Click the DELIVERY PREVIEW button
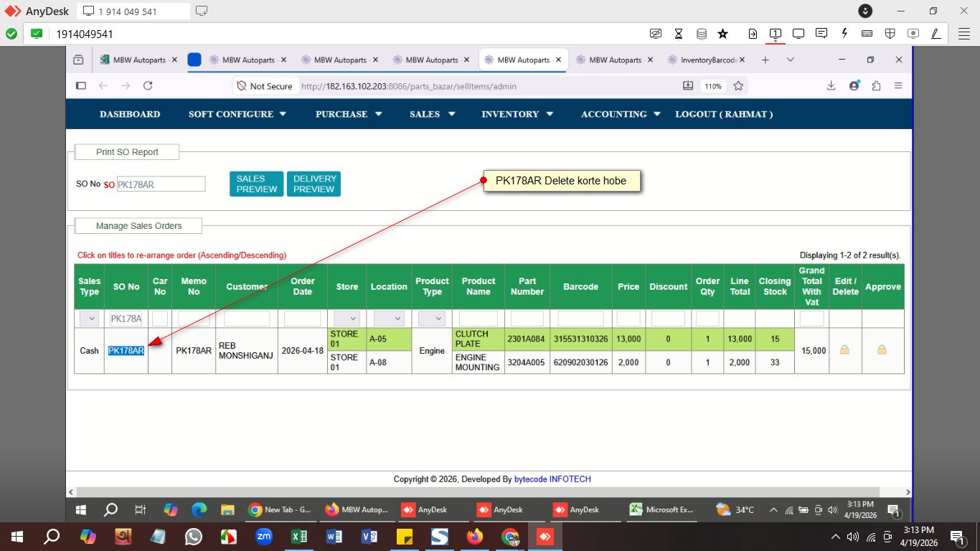 tap(314, 184)
